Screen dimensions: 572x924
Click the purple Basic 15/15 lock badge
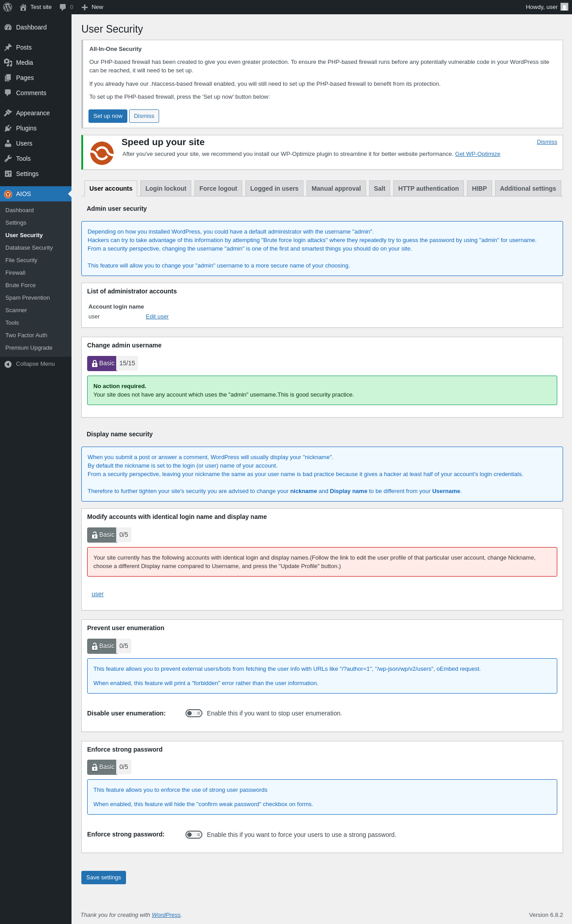coord(102,364)
